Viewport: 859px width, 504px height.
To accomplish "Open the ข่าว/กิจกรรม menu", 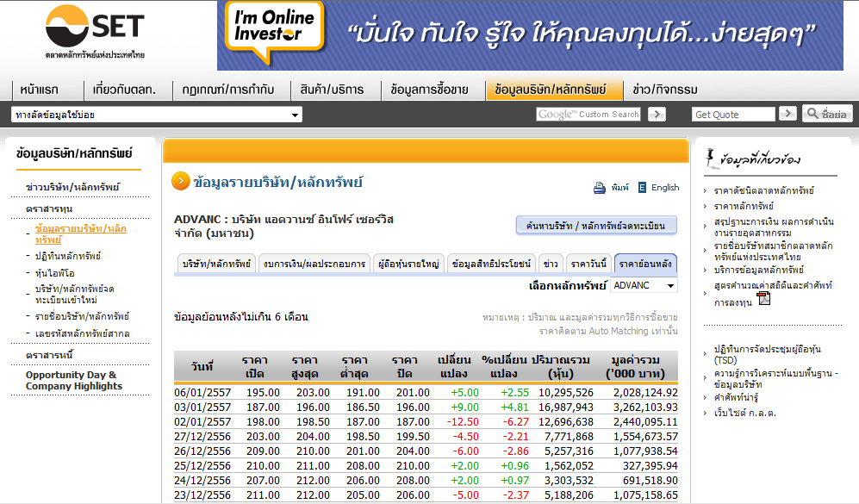I will [x=665, y=90].
